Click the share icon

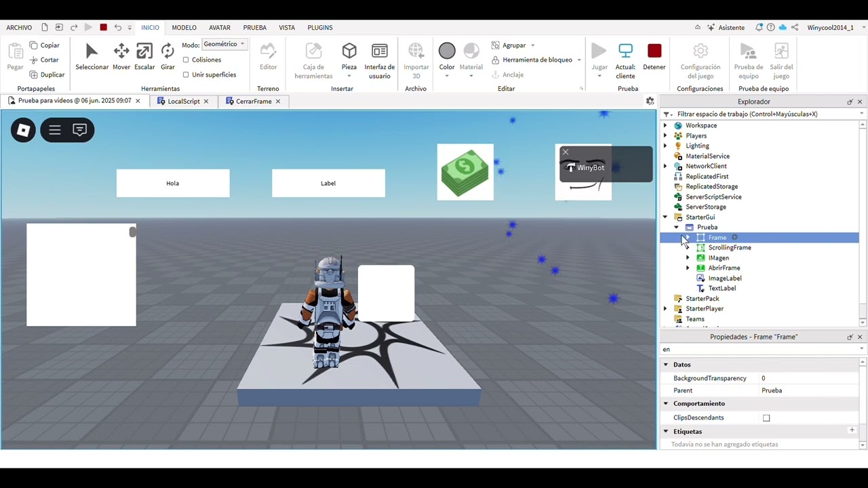coord(794,27)
